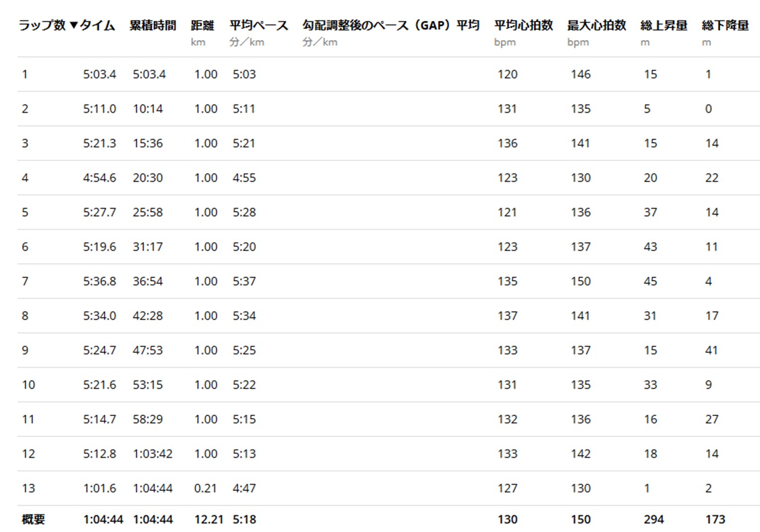Select lap 10 time 5:21.6
The height and width of the screenshot is (532, 760).
coord(99,385)
